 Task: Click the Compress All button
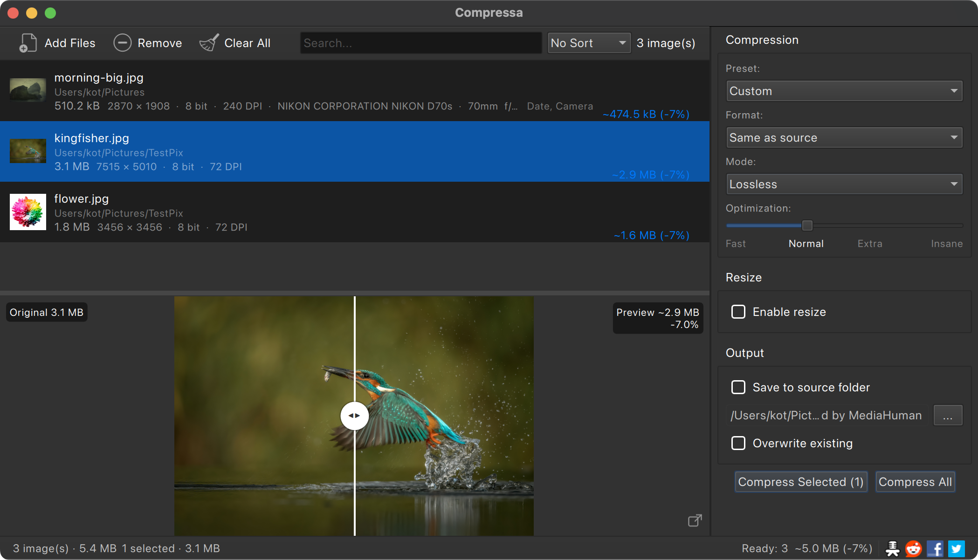pyautogui.click(x=915, y=482)
